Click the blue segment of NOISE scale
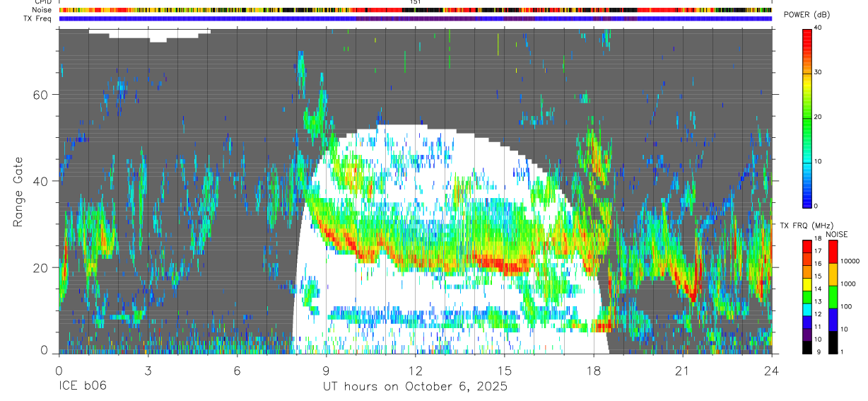Image resolution: width=868 pixels, height=401 pixels. (x=833, y=320)
